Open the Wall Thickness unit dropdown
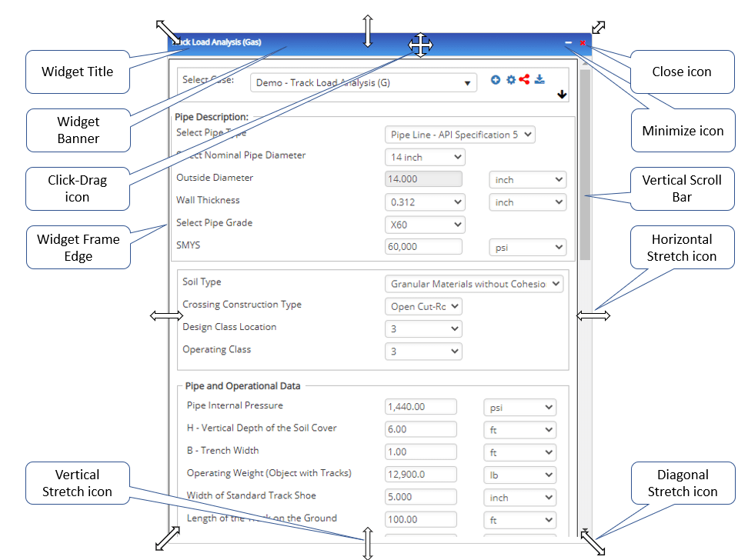This screenshot has height=560, width=748. (528, 202)
